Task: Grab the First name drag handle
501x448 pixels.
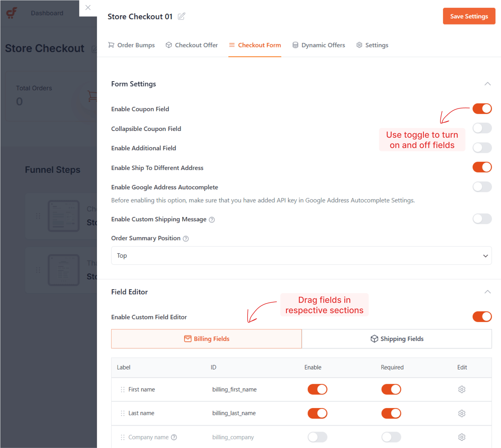Action: pos(123,390)
